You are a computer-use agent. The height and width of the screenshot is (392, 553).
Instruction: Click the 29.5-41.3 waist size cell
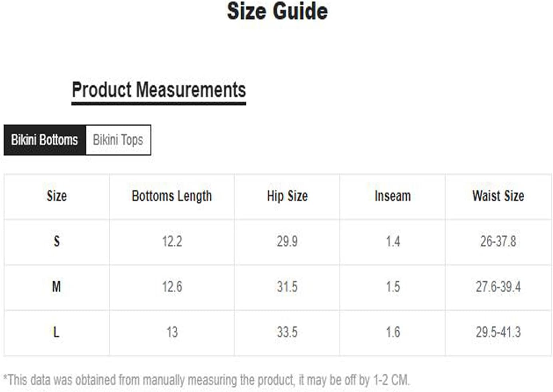498,332
